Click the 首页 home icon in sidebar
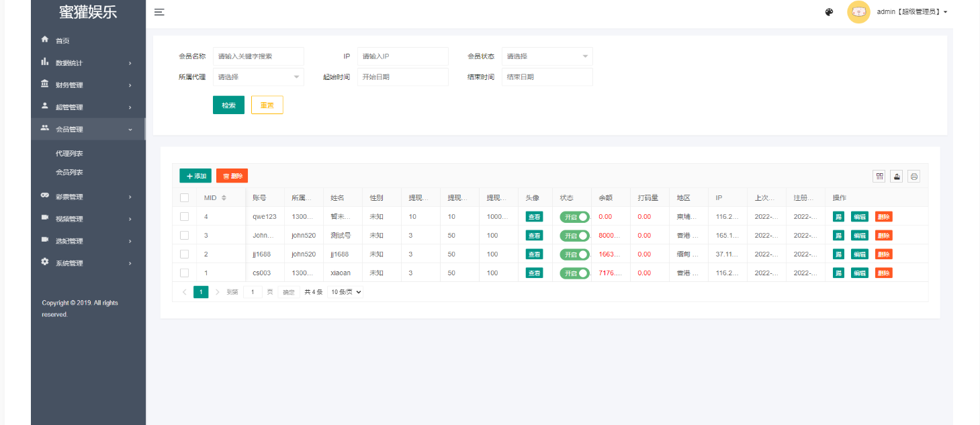The image size is (980, 425). click(x=45, y=40)
